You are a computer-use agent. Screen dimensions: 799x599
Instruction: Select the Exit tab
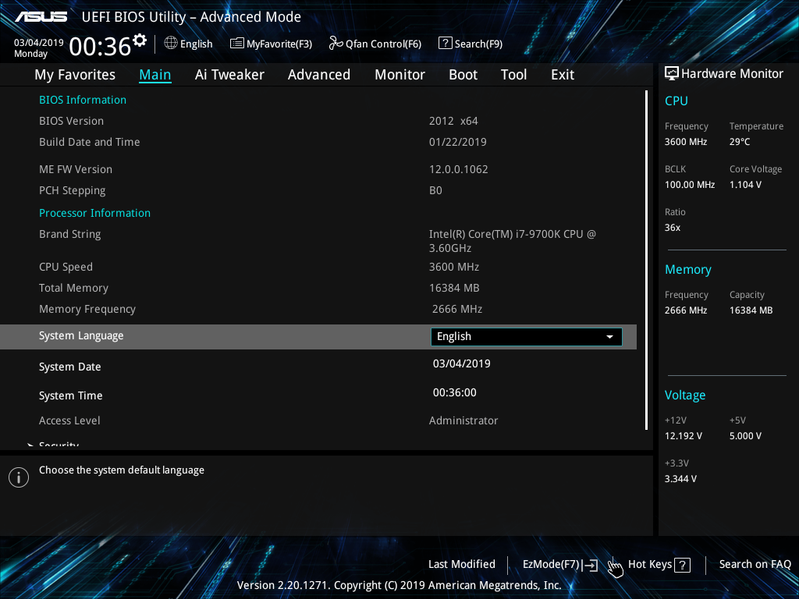click(x=563, y=75)
